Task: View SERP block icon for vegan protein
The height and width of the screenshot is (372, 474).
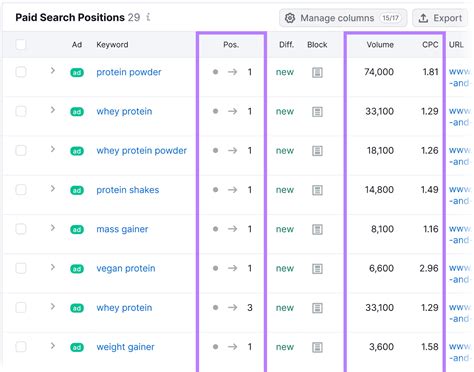Action: pos(317,269)
